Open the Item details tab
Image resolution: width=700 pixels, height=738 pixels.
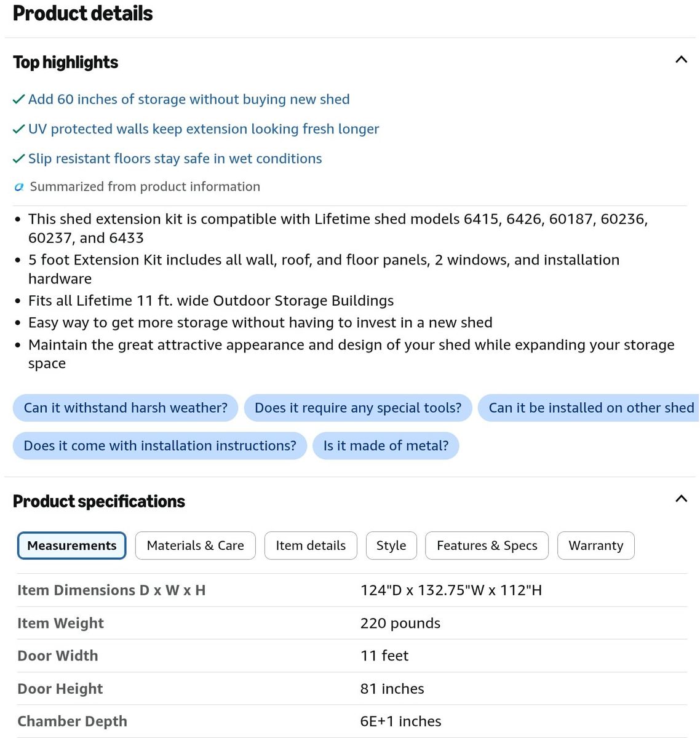click(x=311, y=546)
